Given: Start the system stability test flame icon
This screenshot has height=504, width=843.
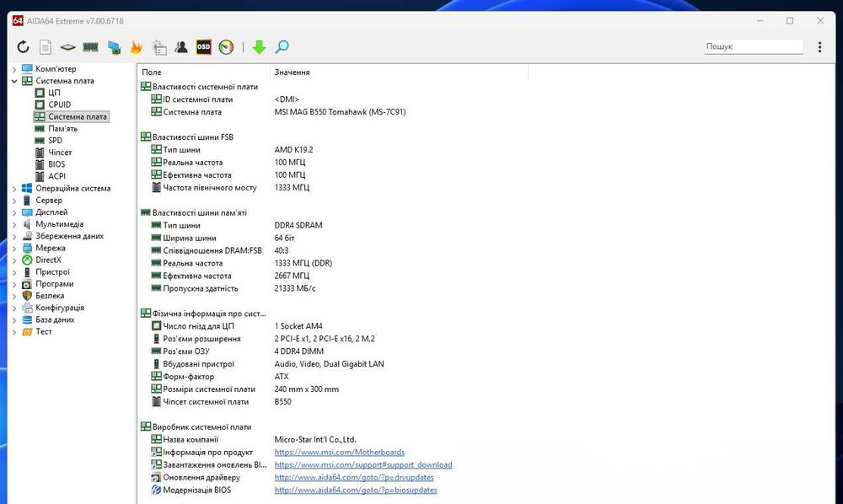Looking at the screenshot, I should 136,47.
